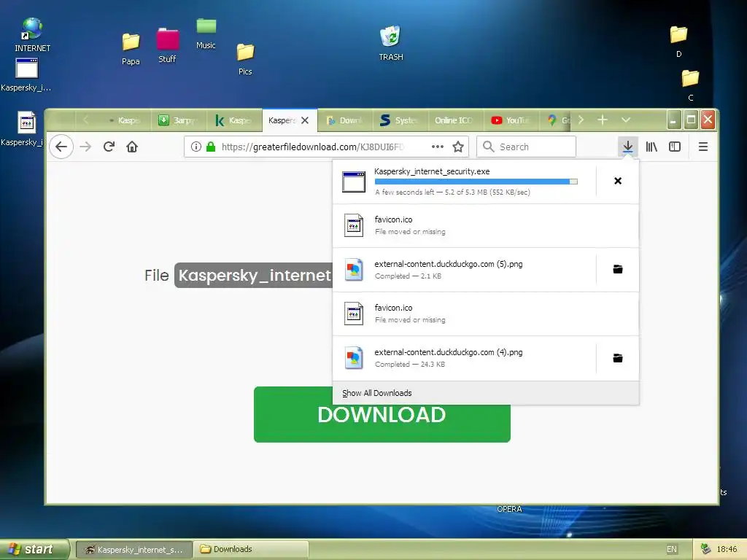This screenshot has height=560, width=747.
Task: Go back with the browser back arrow
Action: point(61,147)
